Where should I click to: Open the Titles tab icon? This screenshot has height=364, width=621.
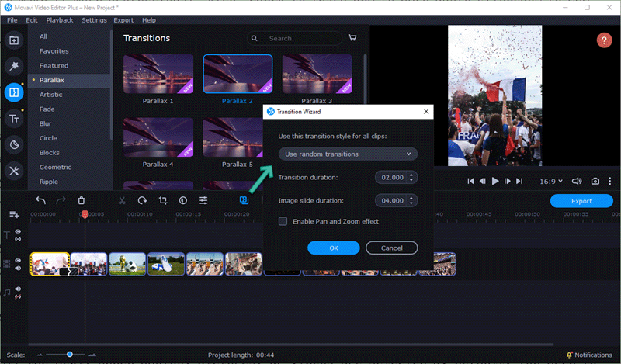[14, 119]
